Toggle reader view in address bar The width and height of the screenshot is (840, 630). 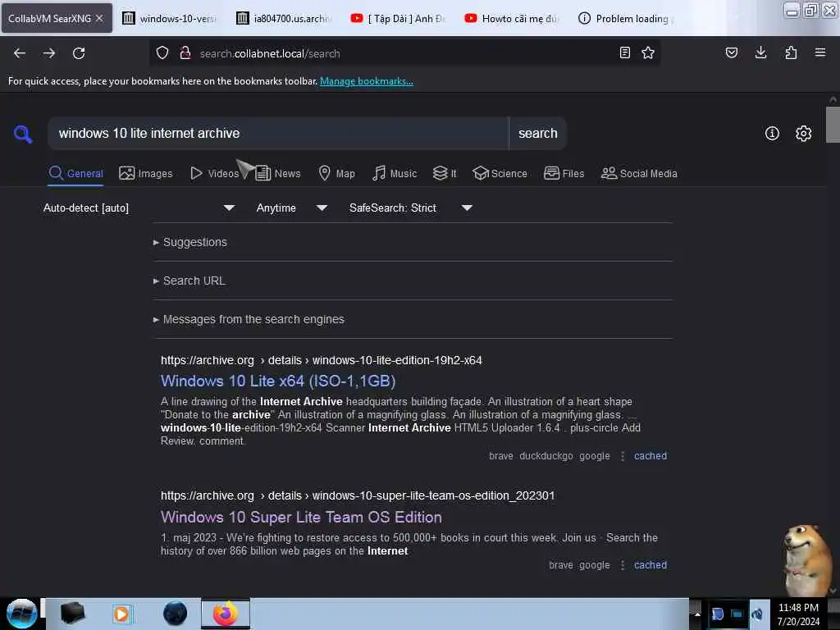(x=624, y=52)
